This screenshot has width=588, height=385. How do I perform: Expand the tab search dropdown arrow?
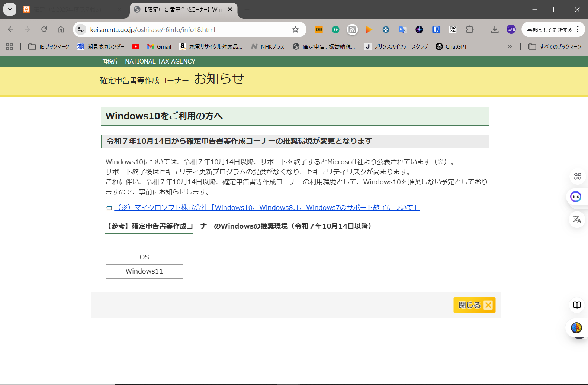tap(10, 9)
